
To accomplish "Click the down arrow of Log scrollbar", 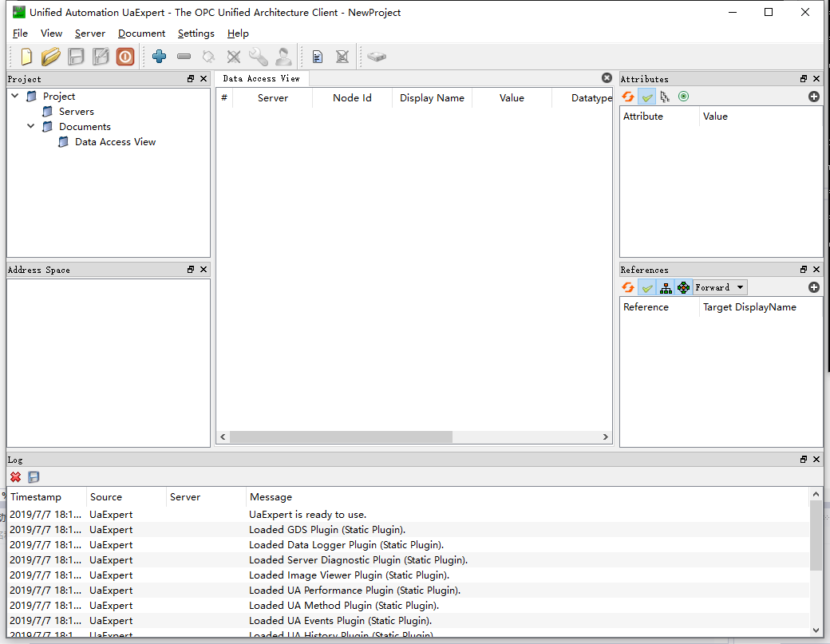I will pyautogui.click(x=816, y=630).
